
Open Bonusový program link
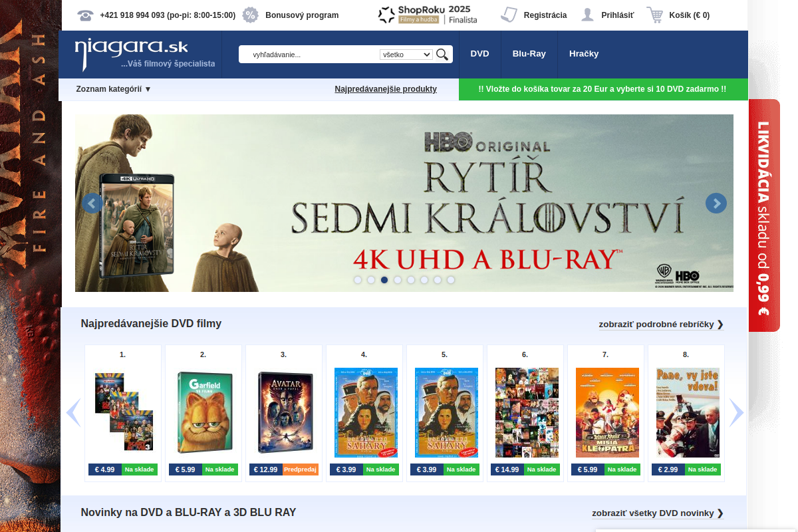click(x=302, y=15)
